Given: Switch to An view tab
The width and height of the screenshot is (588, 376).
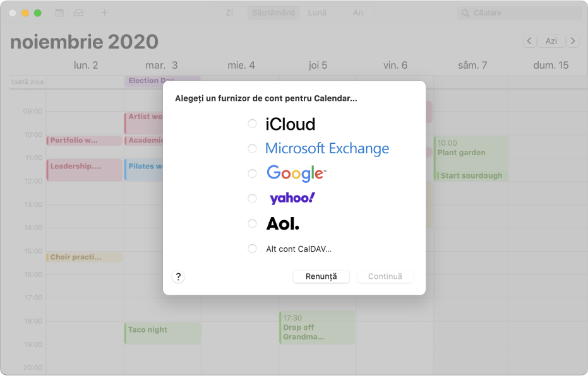Looking at the screenshot, I should point(357,13).
